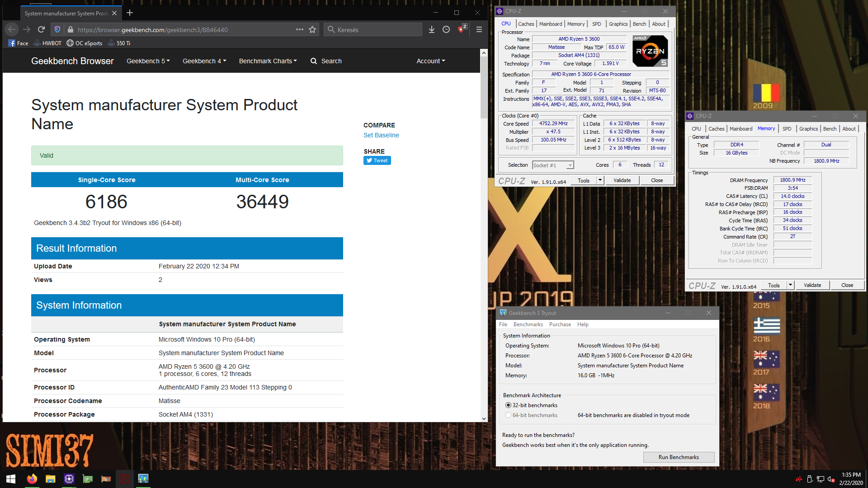
Task: Open Tools dropdown arrow in CPU-Z Memory window
Action: [x=790, y=285]
